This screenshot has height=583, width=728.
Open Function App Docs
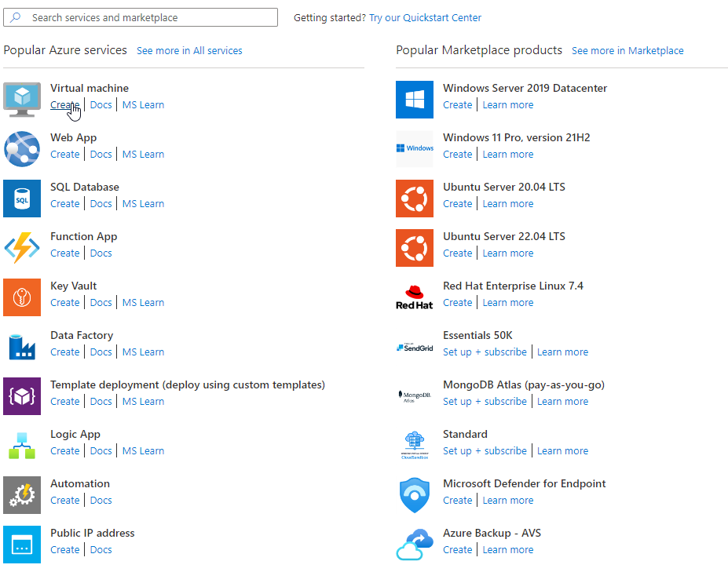coord(101,253)
